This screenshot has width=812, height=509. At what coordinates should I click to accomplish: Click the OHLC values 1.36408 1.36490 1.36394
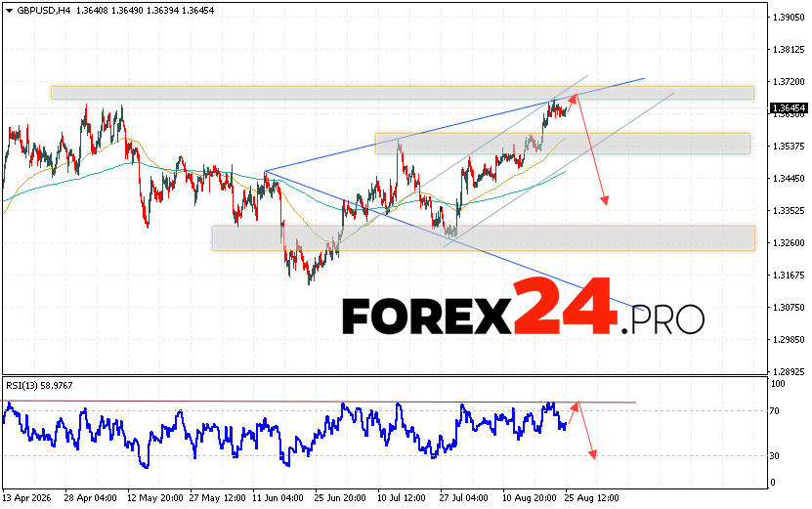(126, 11)
